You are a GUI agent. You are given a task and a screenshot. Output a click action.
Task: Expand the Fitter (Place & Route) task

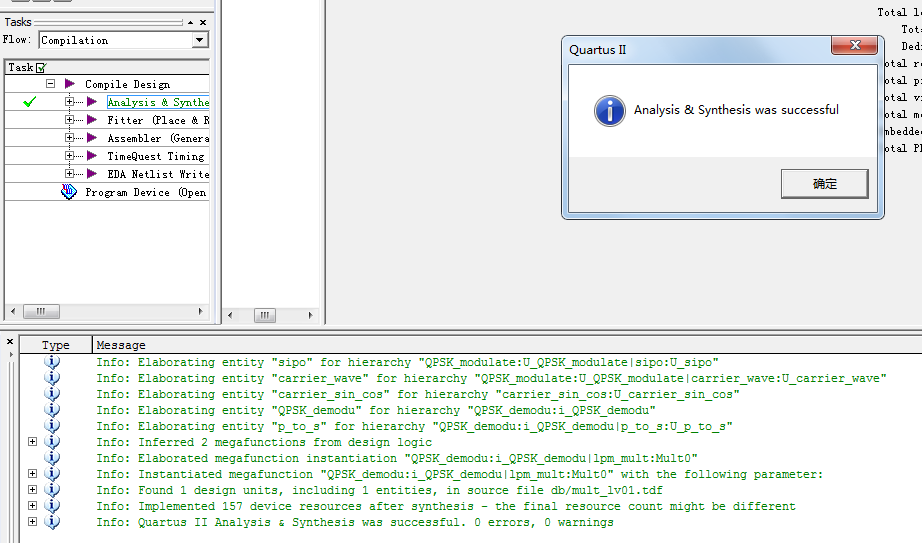[69, 119]
